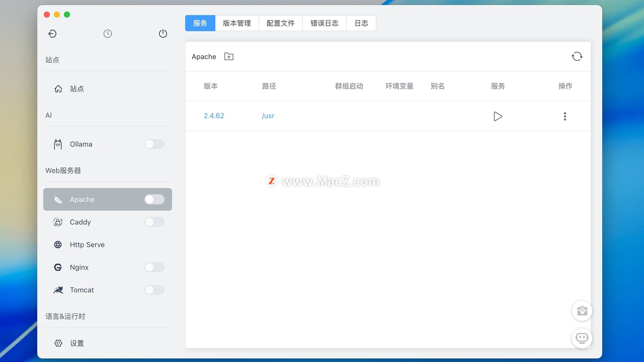Screen dimensions: 644x362
Task: Toggle the Ollama switch on
Action: [155, 144]
